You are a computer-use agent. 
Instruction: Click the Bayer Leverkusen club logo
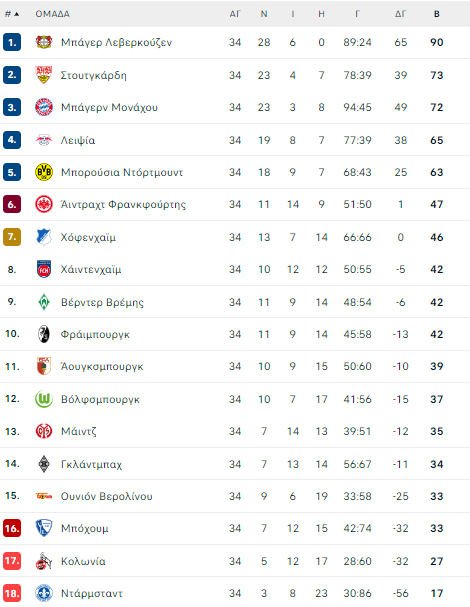[44, 42]
